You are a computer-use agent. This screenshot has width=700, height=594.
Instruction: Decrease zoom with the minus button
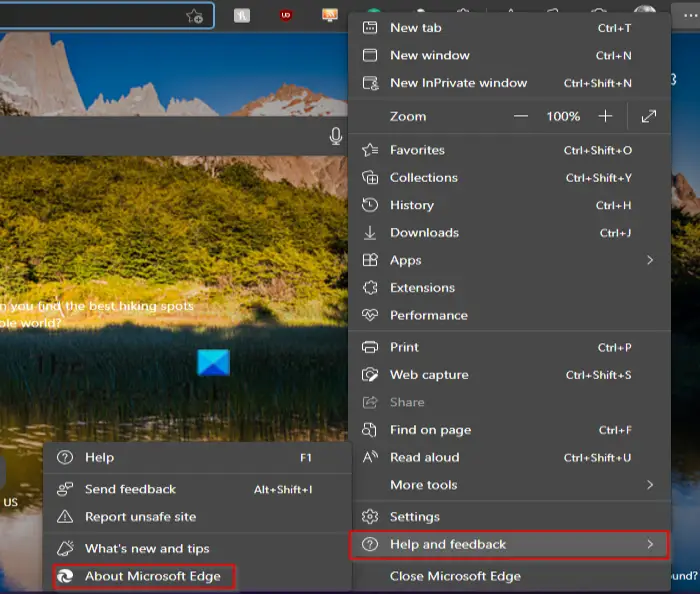pyautogui.click(x=521, y=116)
